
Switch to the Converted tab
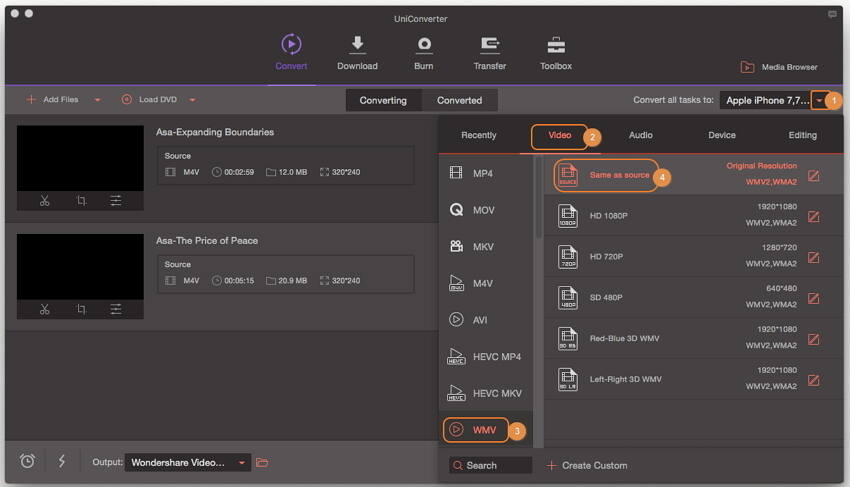460,100
